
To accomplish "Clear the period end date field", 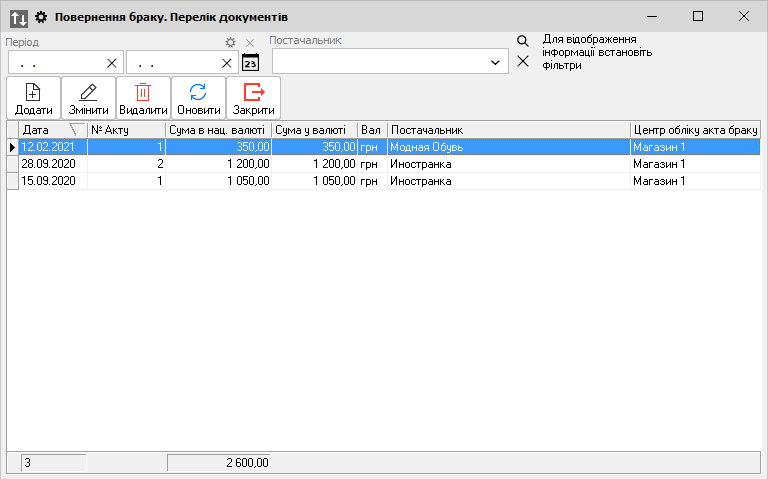I will click(x=227, y=63).
